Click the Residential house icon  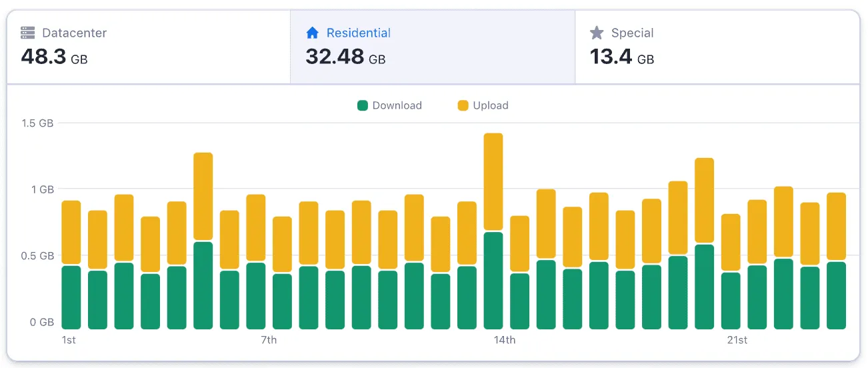[312, 33]
